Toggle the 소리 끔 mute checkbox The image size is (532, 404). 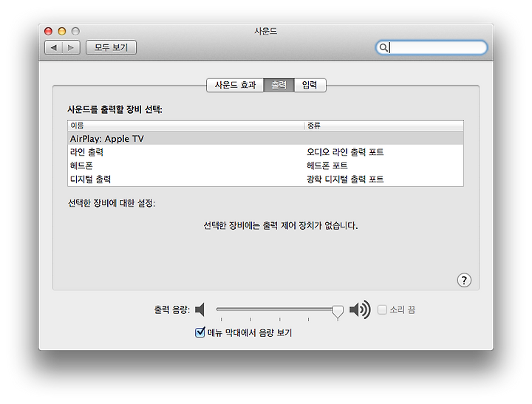pos(383,309)
